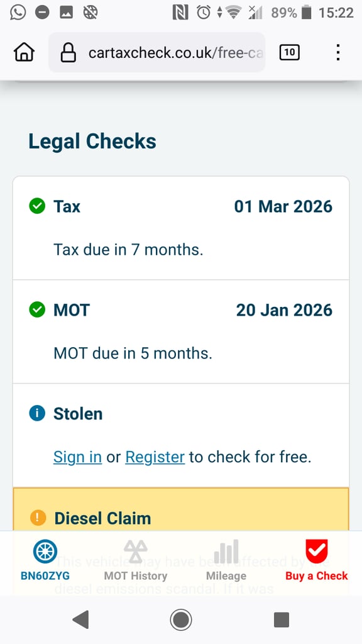The image size is (362, 644).
Task: Open the browser three-dot overflow menu
Action: (337, 52)
